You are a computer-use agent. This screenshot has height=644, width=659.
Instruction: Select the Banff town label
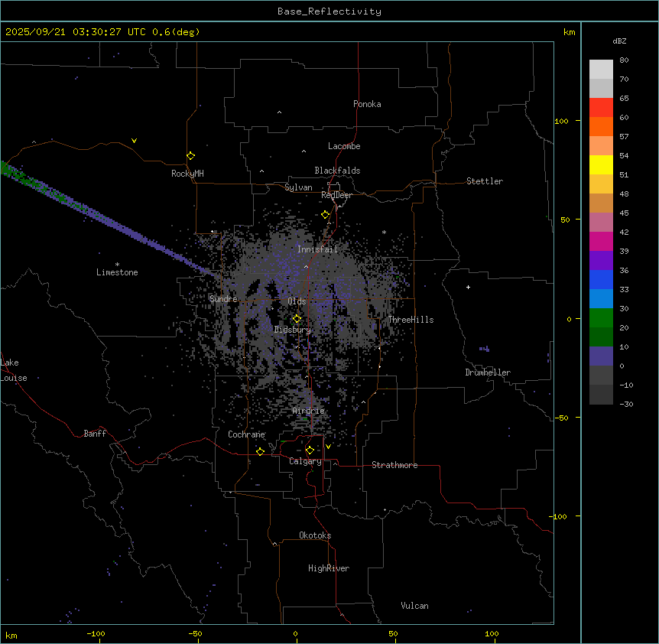coord(95,434)
